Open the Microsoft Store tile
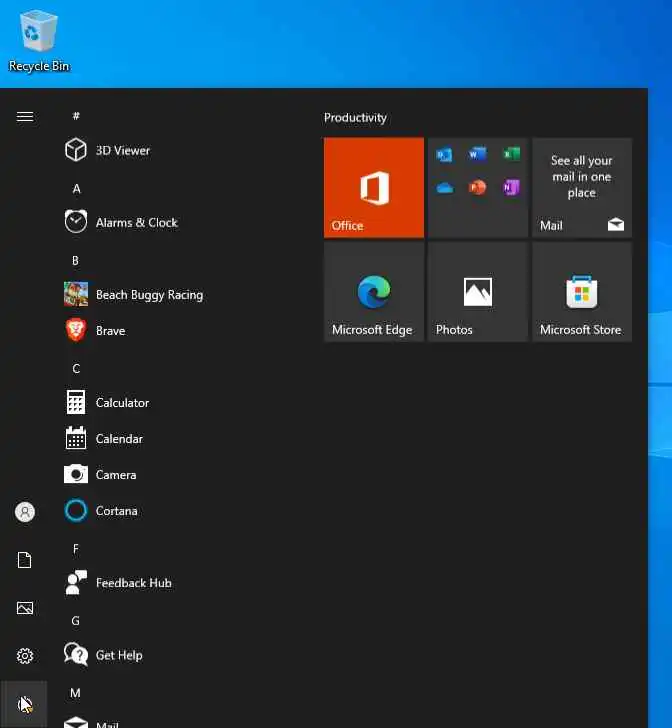Viewport: 672px width, 728px height. (x=582, y=292)
